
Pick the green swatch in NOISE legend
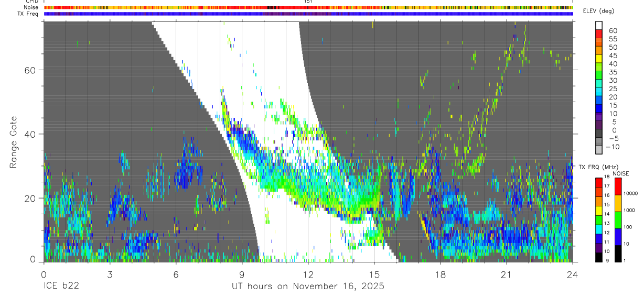[x=618, y=219]
